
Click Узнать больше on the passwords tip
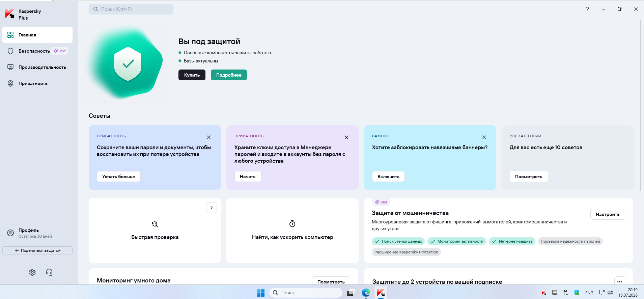119,176
